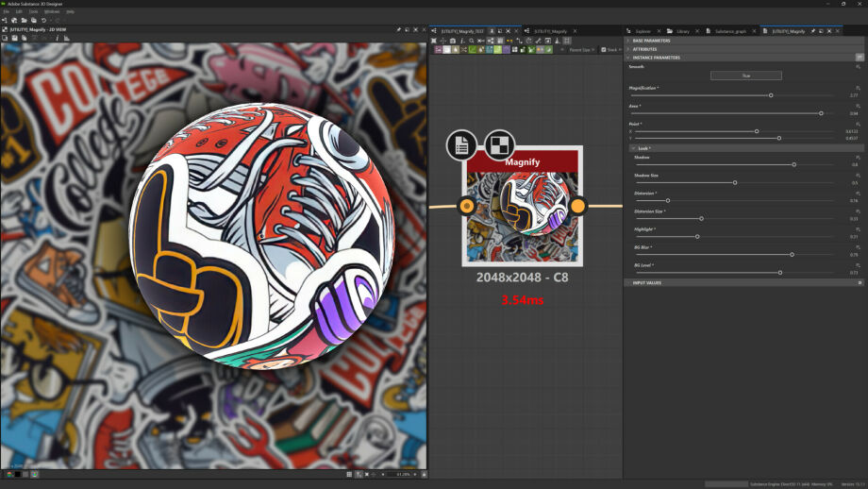Open the Windows menu
Image resolution: width=868 pixels, height=489 pixels.
(52, 11)
